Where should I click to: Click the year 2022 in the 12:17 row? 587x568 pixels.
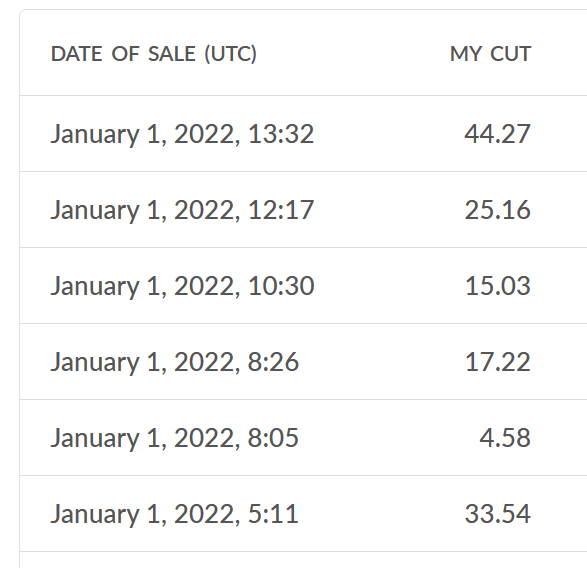pos(207,210)
